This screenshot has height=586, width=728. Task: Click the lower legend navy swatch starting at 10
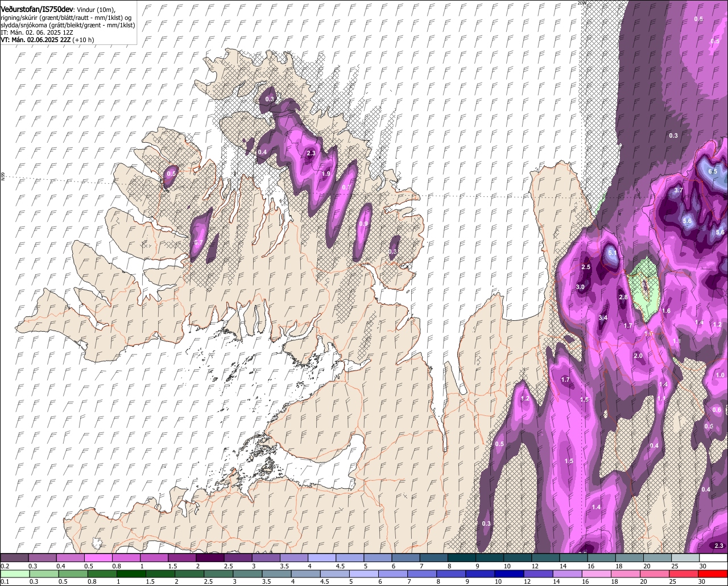[x=510, y=574]
